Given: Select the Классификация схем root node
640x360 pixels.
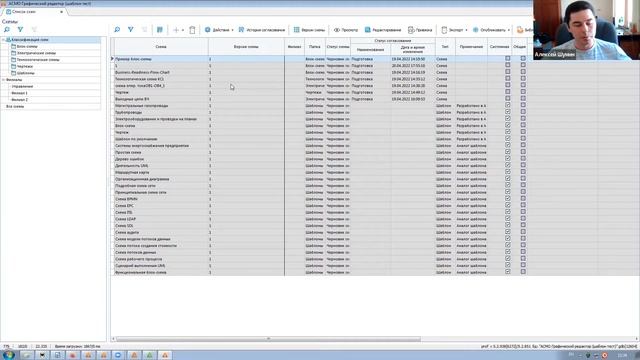Looking at the screenshot, I should click(29, 40).
